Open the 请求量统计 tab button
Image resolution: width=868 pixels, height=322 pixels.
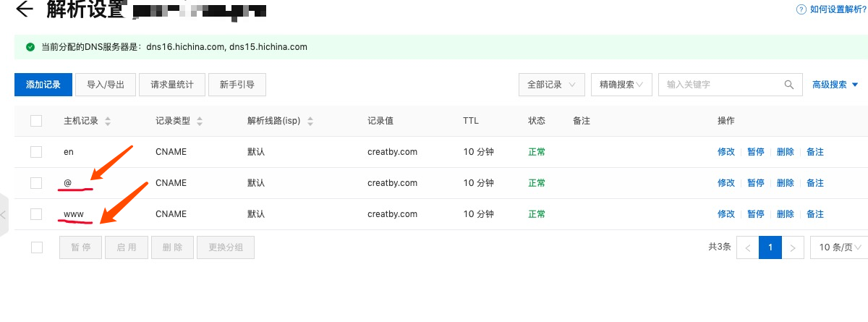(172, 85)
